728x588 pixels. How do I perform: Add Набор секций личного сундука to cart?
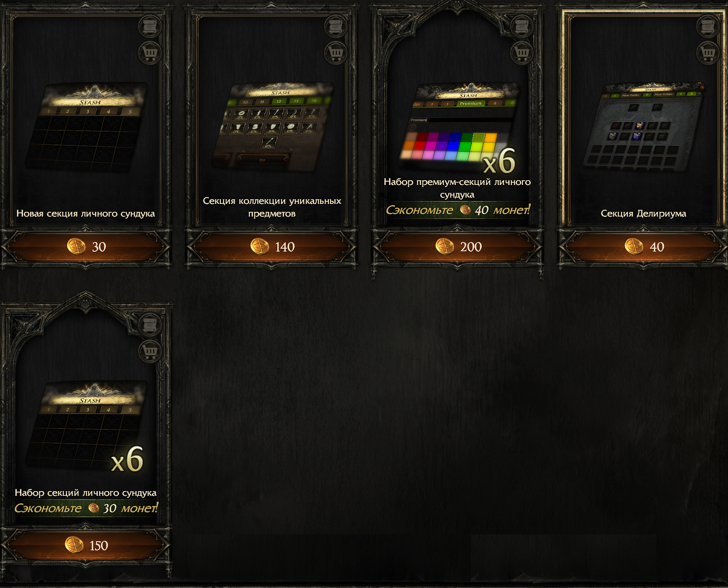[150, 351]
